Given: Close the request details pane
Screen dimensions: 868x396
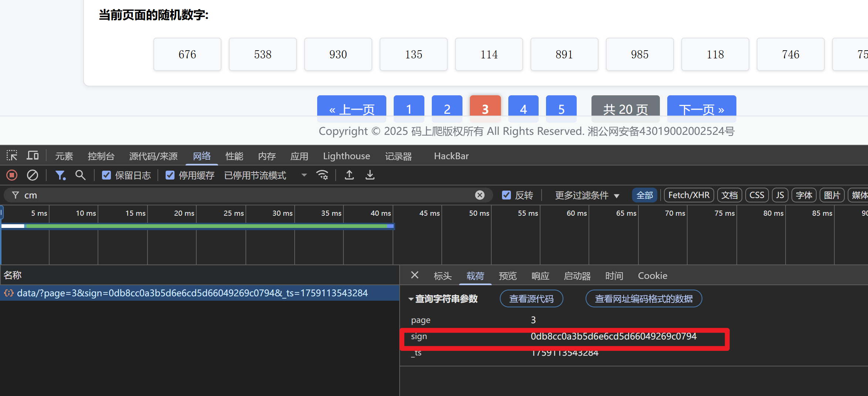Looking at the screenshot, I should [x=415, y=275].
